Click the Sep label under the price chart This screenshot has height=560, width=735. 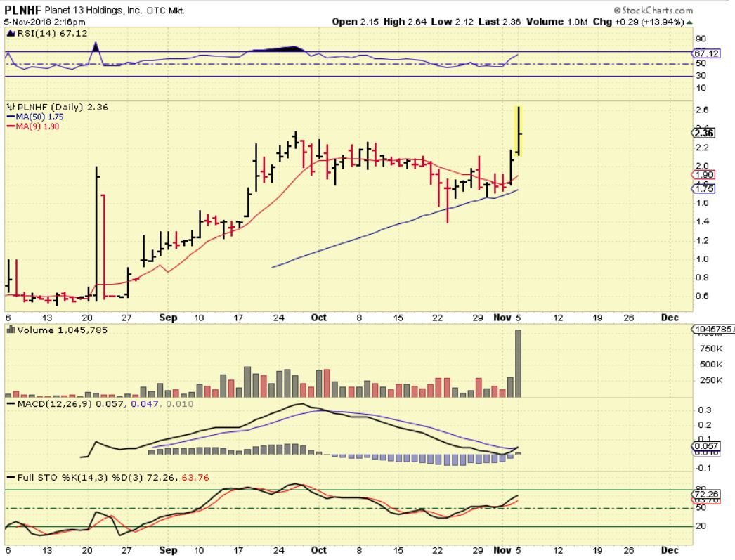pyautogui.click(x=168, y=318)
